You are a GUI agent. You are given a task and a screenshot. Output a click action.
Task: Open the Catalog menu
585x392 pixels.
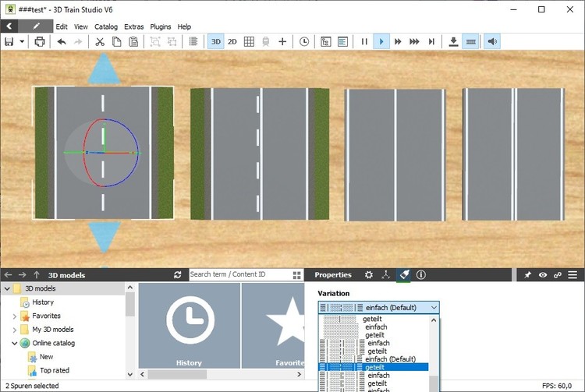105,26
